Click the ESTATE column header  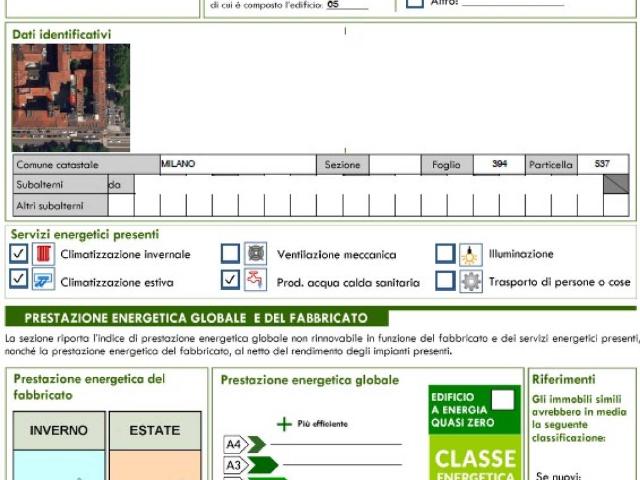(x=155, y=430)
